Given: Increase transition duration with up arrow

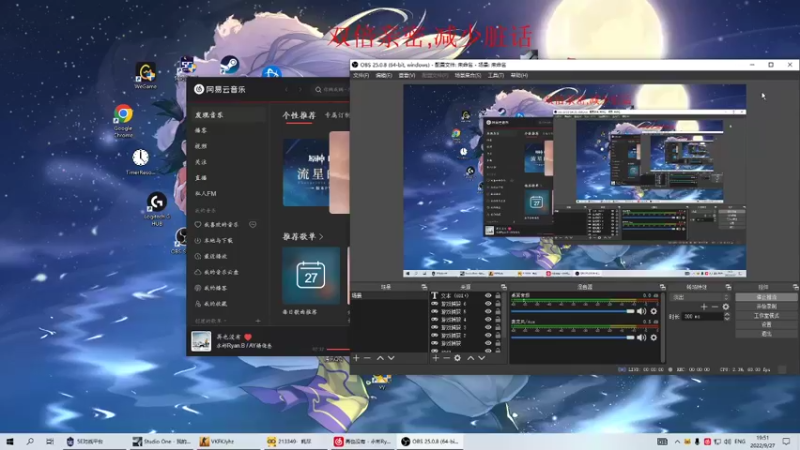Looking at the screenshot, I should 727,314.
